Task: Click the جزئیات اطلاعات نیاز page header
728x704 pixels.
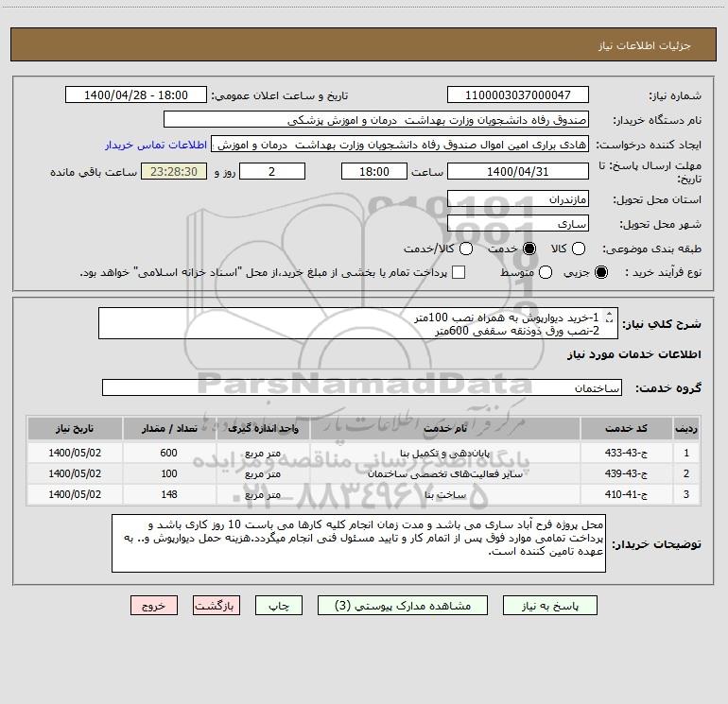Action: point(645,45)
